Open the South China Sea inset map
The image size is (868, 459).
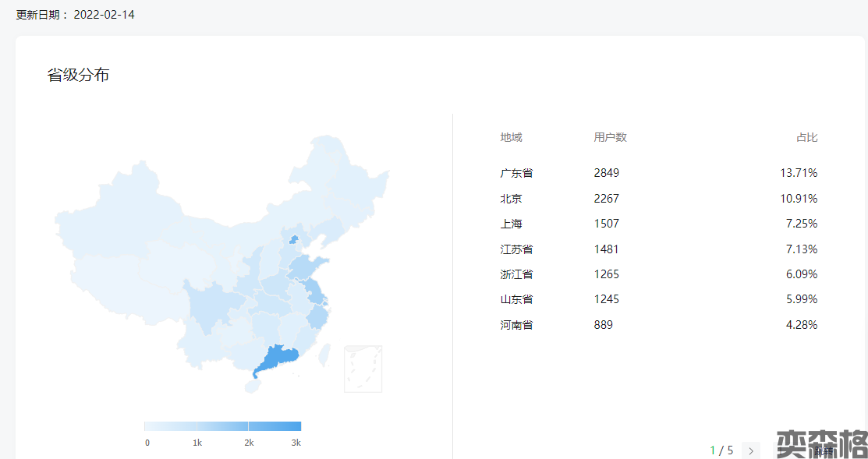point(363,369)
